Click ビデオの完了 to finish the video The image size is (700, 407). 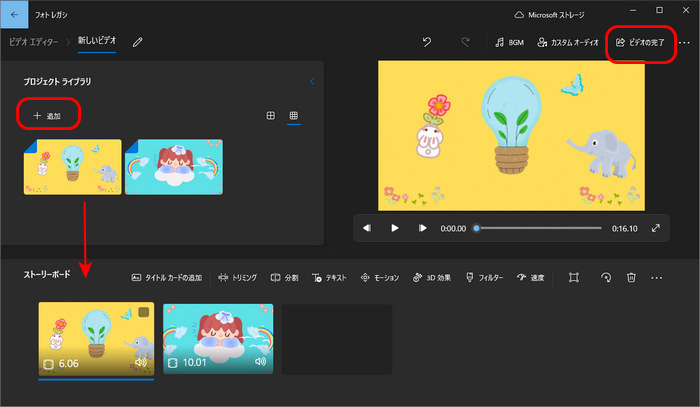click(x=640, y=42)
